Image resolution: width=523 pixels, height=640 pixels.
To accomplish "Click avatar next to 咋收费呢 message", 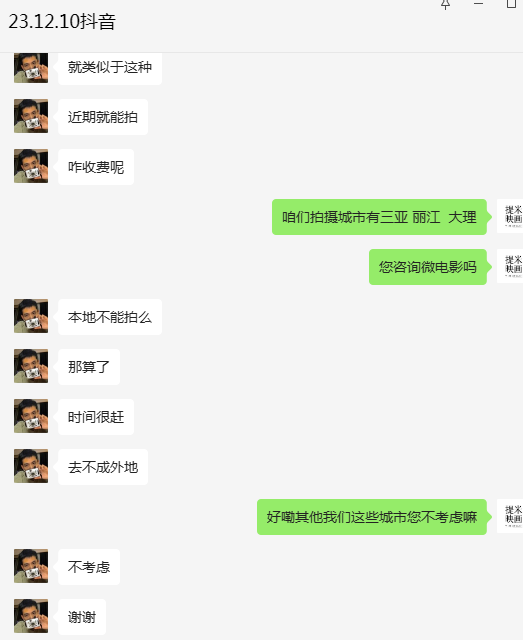I will coord(31,166).
